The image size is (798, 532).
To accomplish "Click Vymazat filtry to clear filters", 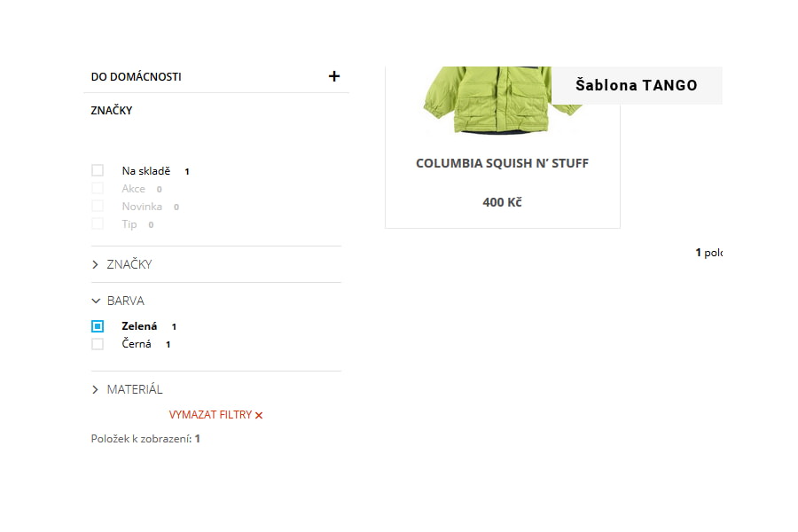I will tap(211, 415).
